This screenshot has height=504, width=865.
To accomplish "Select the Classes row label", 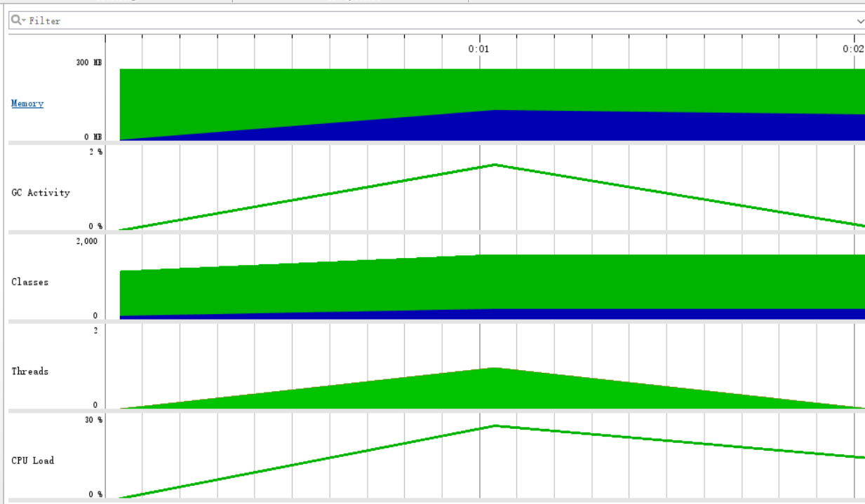I will [x=30, y=282].
